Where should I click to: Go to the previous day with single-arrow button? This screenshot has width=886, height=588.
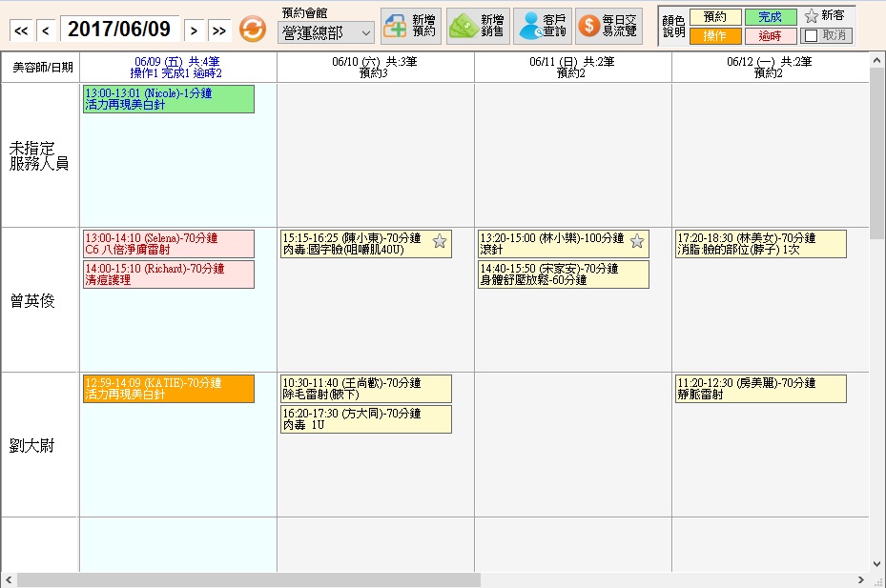click(46, 31)
